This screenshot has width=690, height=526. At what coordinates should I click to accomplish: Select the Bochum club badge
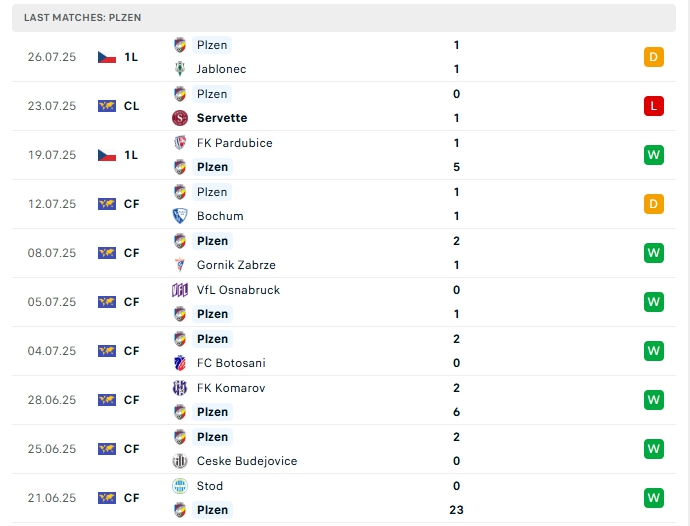(180, 216)
